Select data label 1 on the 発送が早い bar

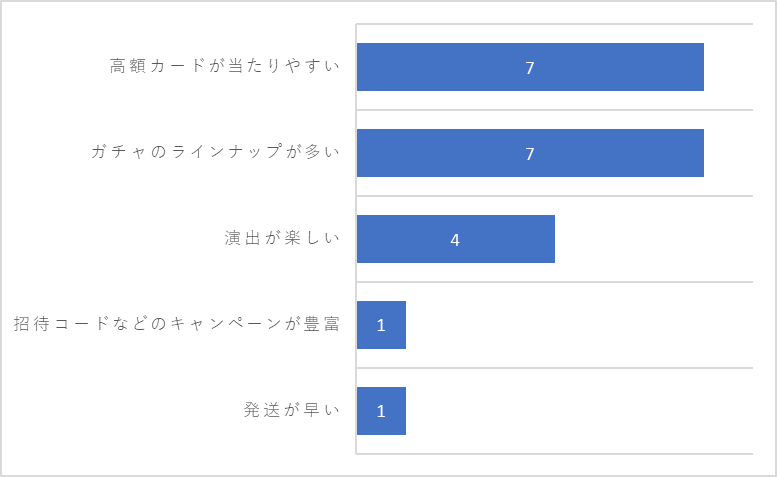pyautogui.click(x=381, y=412)
